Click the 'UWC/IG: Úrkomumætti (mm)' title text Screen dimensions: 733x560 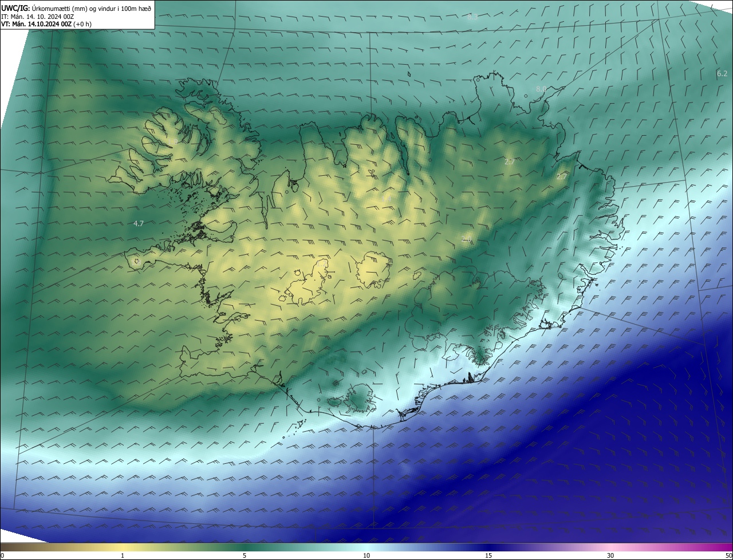click(44, 7)
